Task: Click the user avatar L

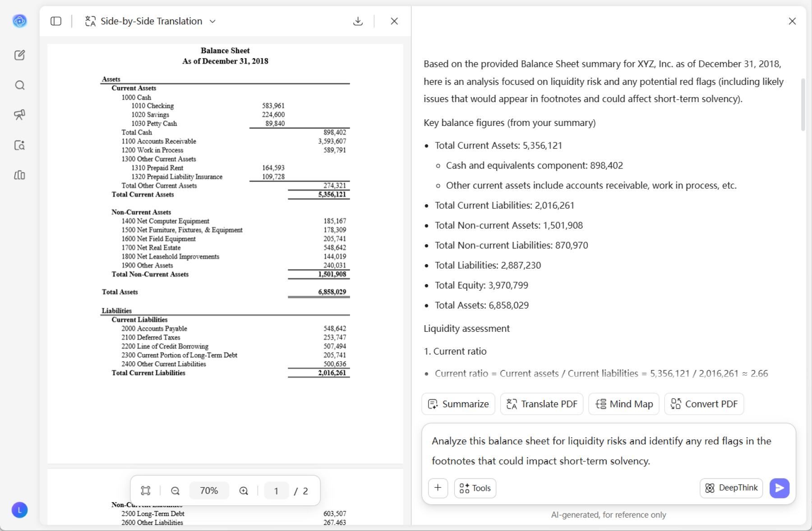Action: (19, 510)
